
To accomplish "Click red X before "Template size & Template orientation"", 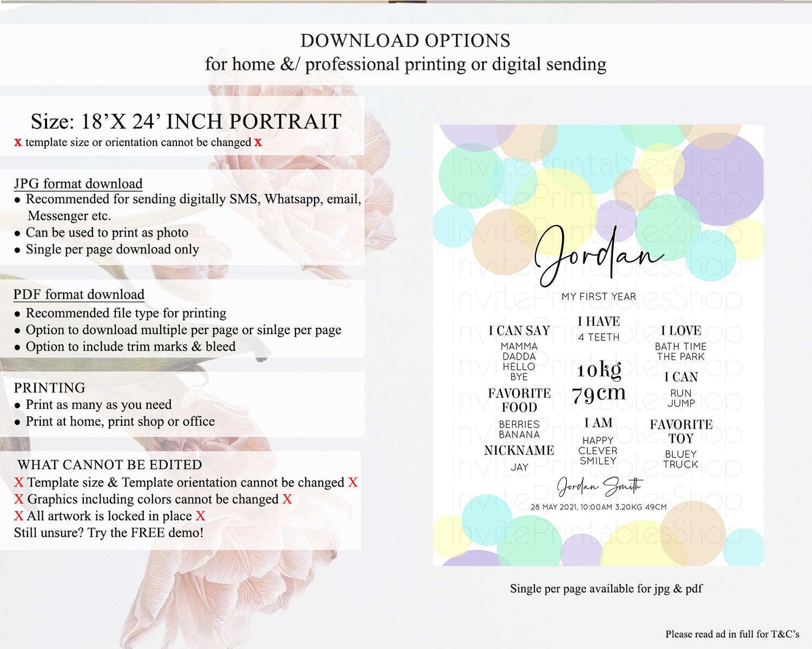I will click(19, 482).
